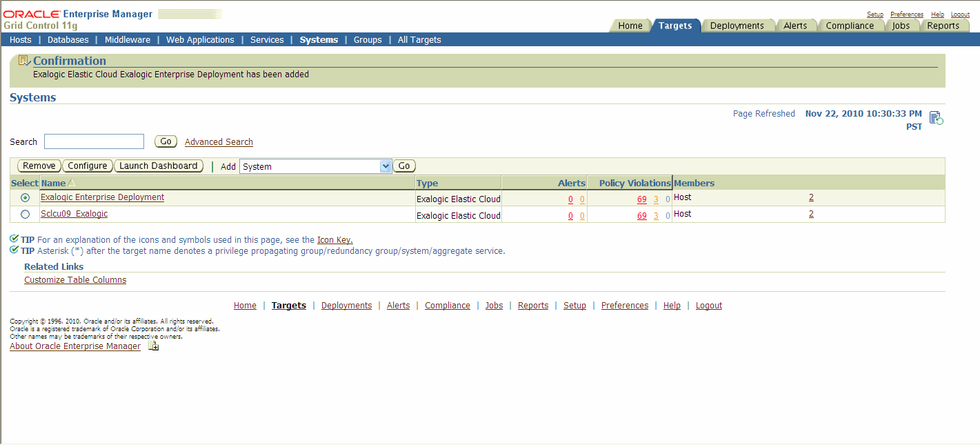Go to the Middleware subtab

pyautogui.click(x=128, y=40)
